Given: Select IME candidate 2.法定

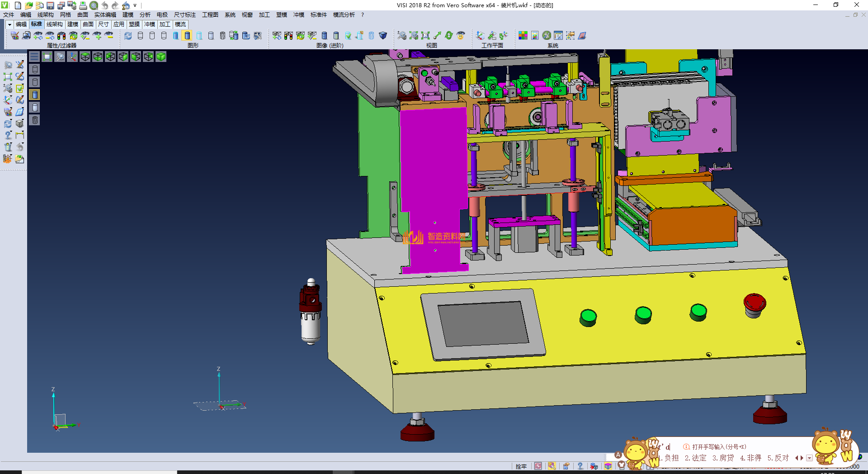Looking at the screenshot, I should pos(695,458).
